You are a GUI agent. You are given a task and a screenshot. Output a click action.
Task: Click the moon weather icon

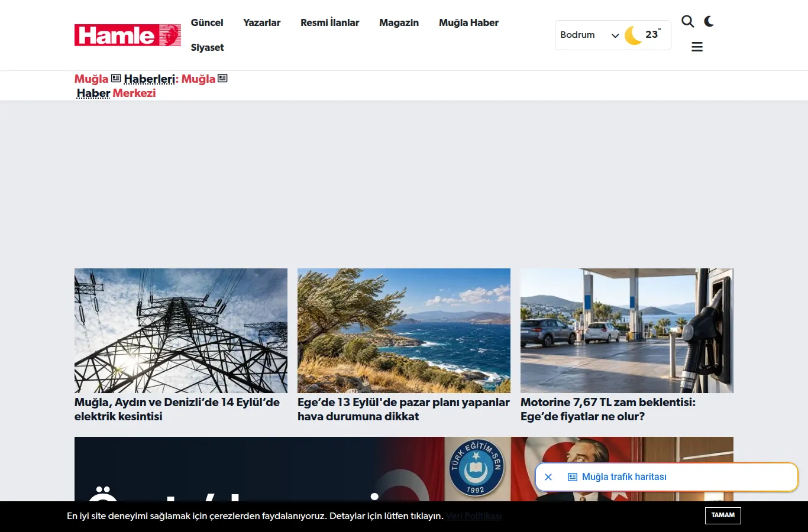click(634, 35)
